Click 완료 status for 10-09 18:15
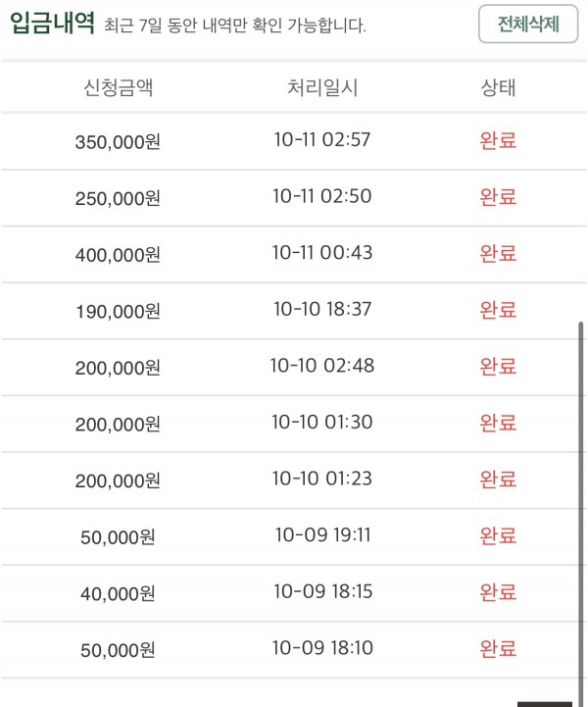Screen dimensions: 588x707 click(x=498, y=592)
